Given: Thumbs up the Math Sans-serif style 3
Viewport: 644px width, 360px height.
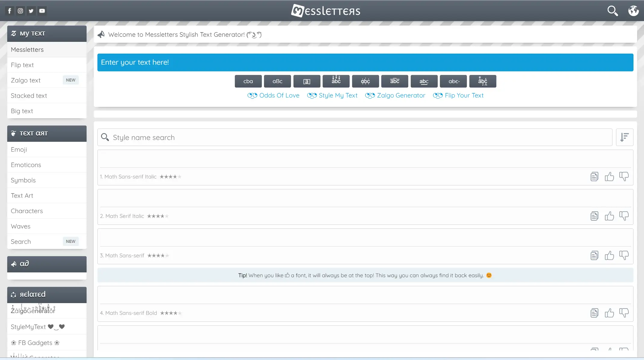Looking at the screenshot, I should [x=609, y=255].
